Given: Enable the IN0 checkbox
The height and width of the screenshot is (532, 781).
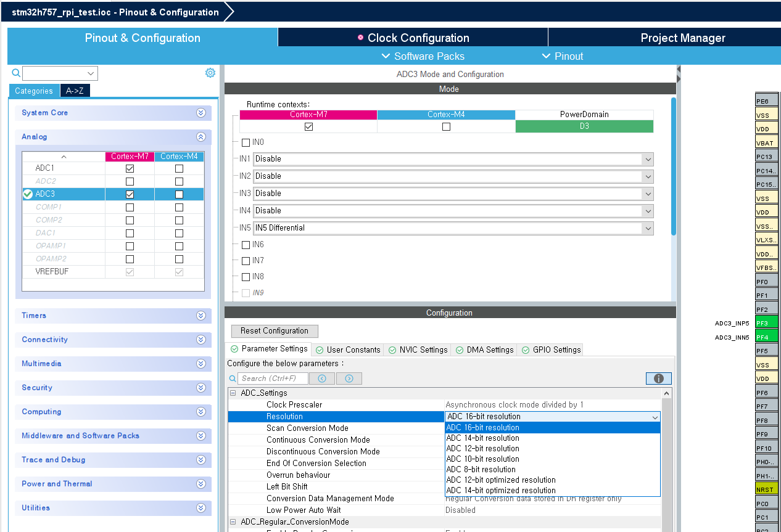Looking at the screenshot, I should [246, 142].
